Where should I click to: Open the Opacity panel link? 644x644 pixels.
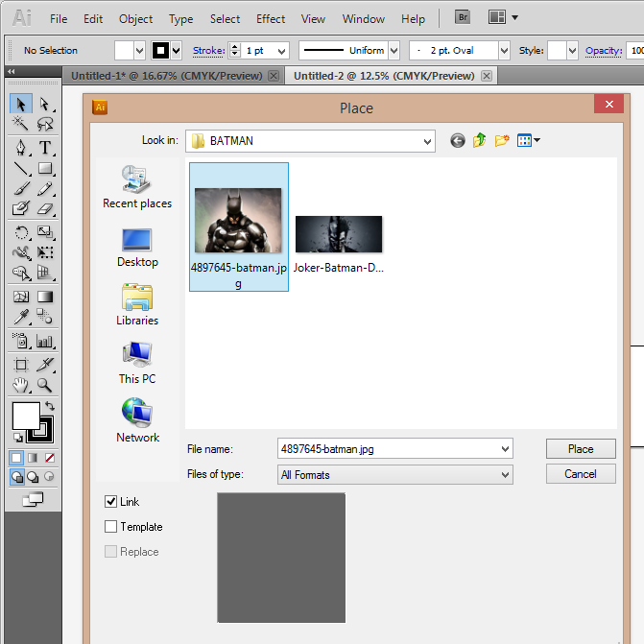[604, 51]
